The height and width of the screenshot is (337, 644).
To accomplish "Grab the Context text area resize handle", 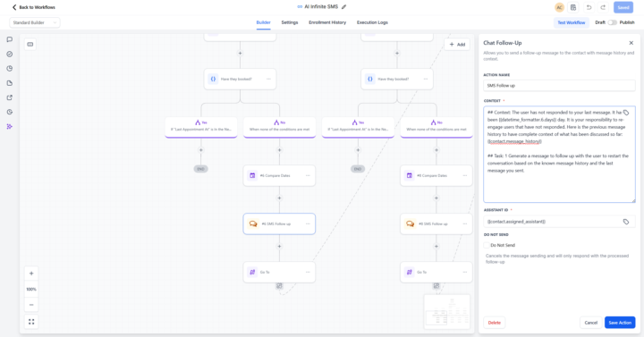I will (633, 200).
